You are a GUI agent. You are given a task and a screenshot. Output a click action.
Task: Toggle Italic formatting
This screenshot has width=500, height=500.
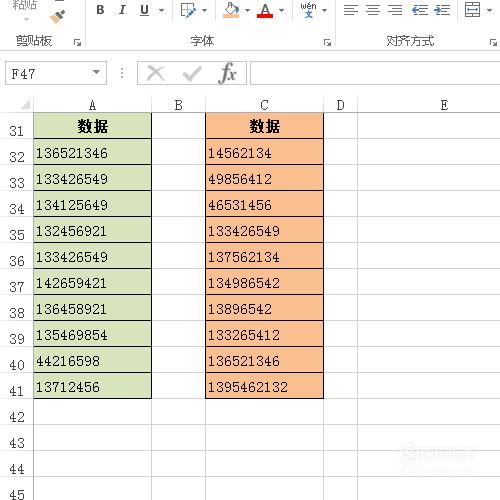click(122, 10)
